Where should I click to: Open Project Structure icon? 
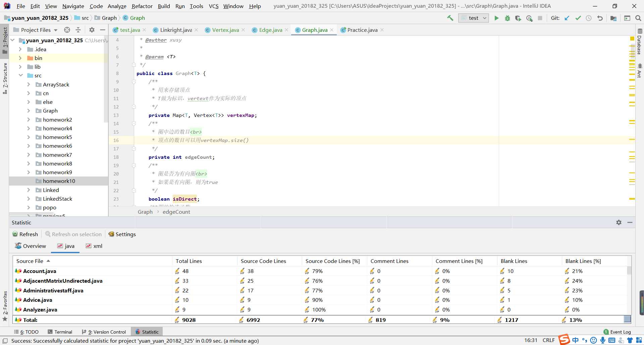point(613,18)
